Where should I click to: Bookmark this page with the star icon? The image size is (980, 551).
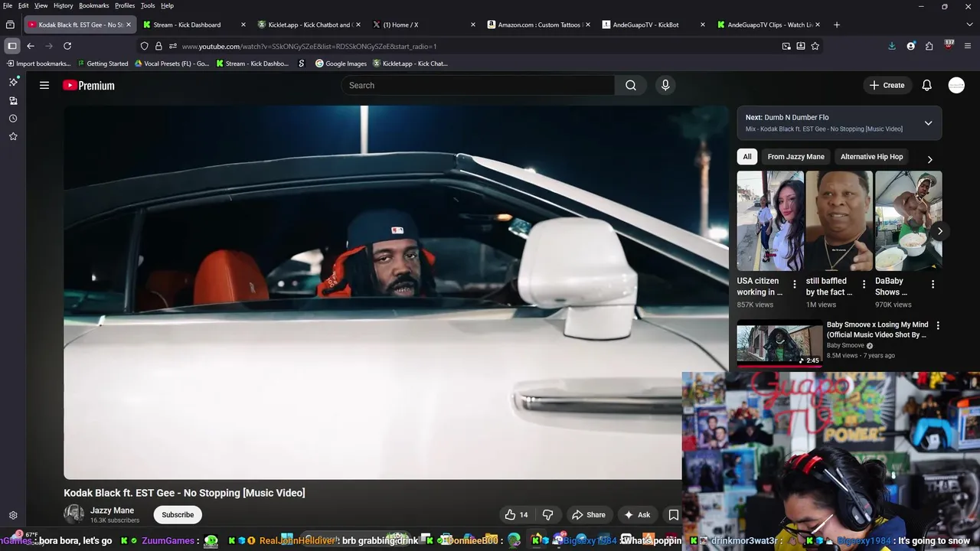tap(815, 46)
